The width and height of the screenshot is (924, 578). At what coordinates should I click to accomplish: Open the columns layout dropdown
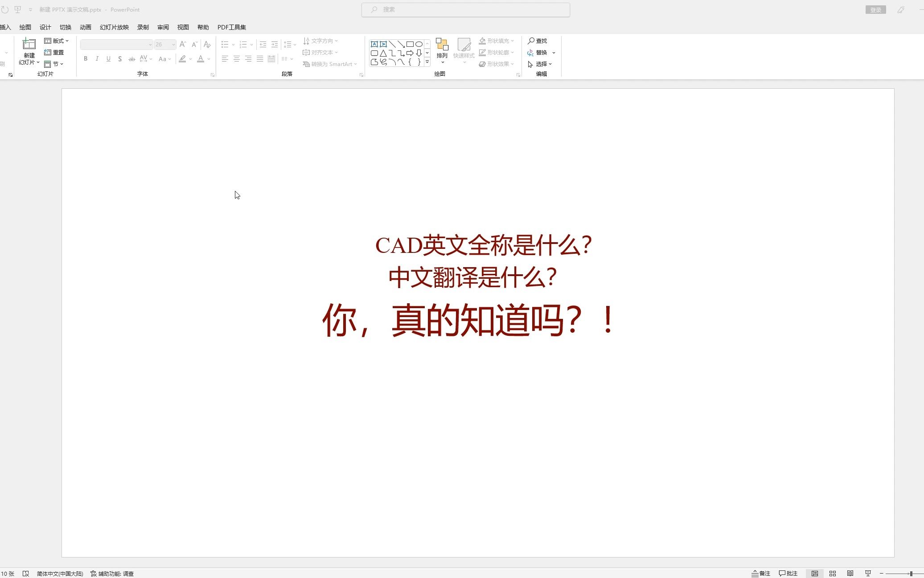point(287,58)
